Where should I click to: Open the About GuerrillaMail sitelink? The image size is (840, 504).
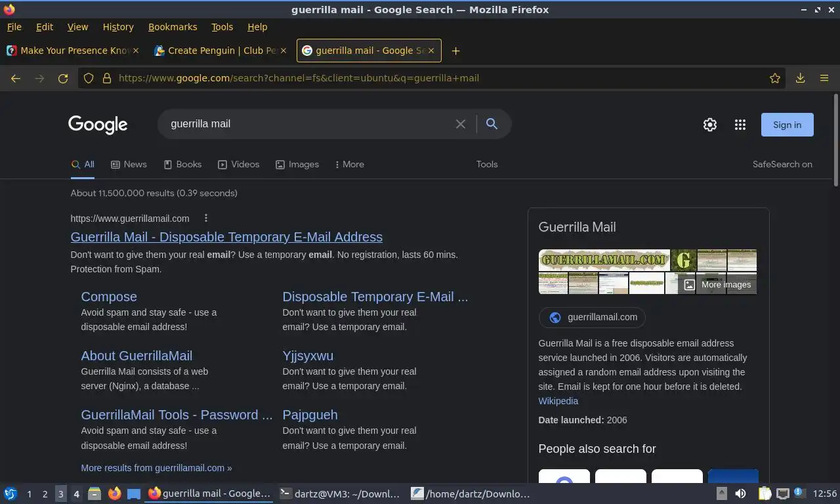click(136, 356)
